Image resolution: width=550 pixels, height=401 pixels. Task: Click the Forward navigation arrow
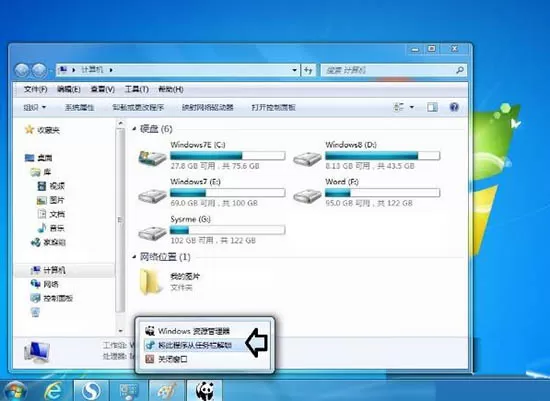(39, 71)
